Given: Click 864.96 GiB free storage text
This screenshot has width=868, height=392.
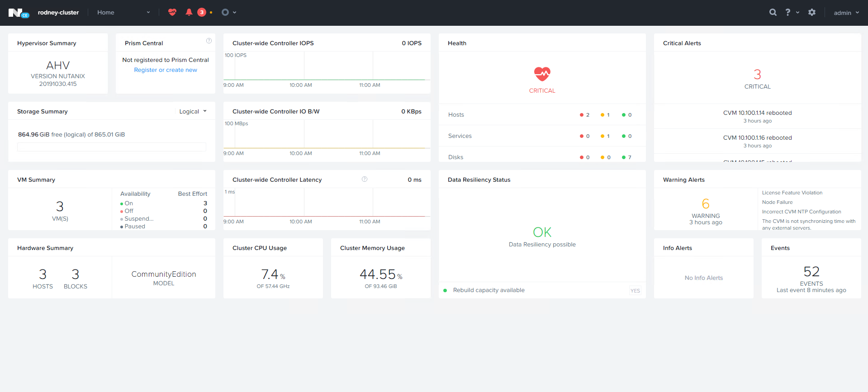Looking at the screenshot, I should pos(71,134).
